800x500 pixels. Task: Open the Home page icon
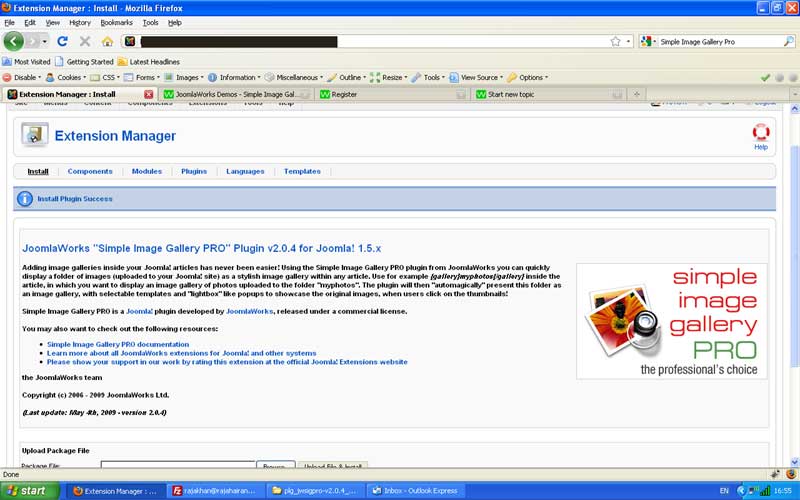(107, 41)
